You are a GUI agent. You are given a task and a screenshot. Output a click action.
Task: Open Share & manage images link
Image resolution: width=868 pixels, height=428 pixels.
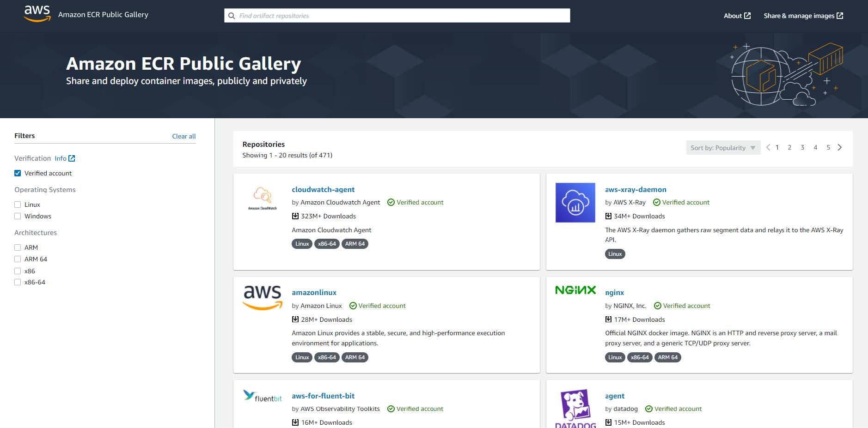tap(803, 16)
